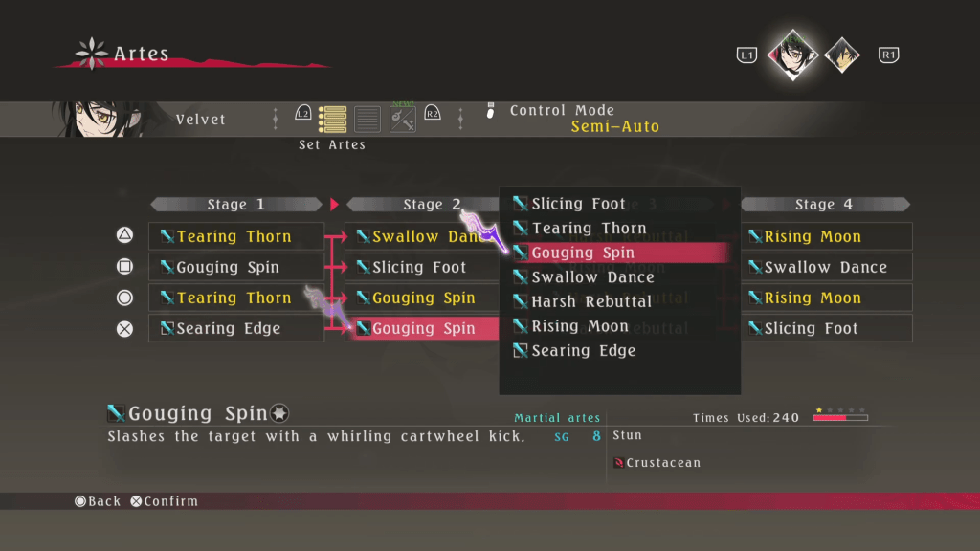
Task: Open Stage 1 Triangle slot Tearing Thorn
Action: [x=235, y=236]
